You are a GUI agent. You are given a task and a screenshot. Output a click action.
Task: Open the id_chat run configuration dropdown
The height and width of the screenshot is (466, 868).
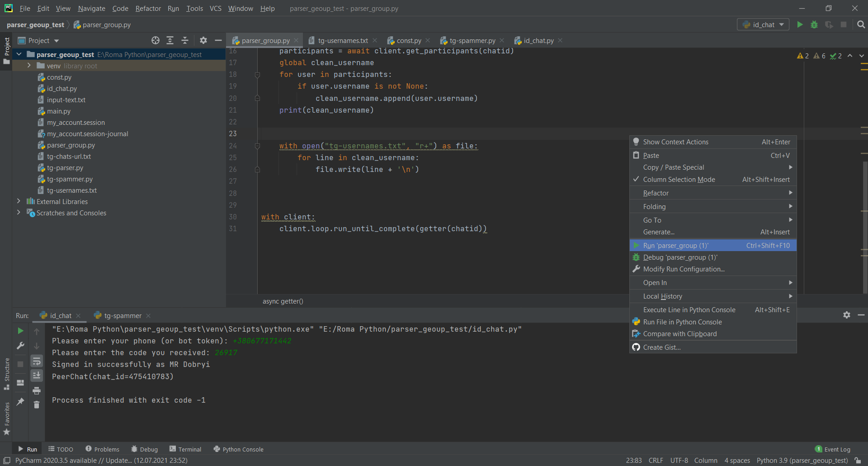coord(763,24)
